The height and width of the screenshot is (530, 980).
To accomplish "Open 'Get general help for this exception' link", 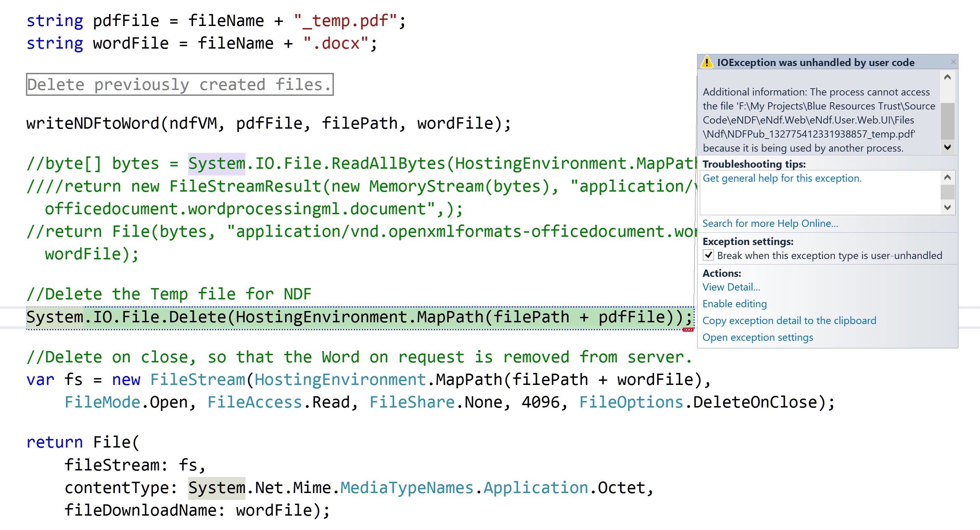I will [782, 178].
